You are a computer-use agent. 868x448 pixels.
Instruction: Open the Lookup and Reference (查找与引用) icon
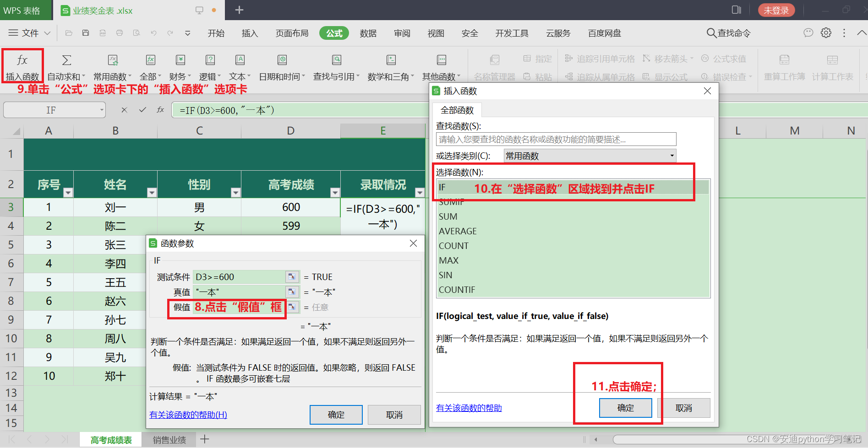(337, 60)
